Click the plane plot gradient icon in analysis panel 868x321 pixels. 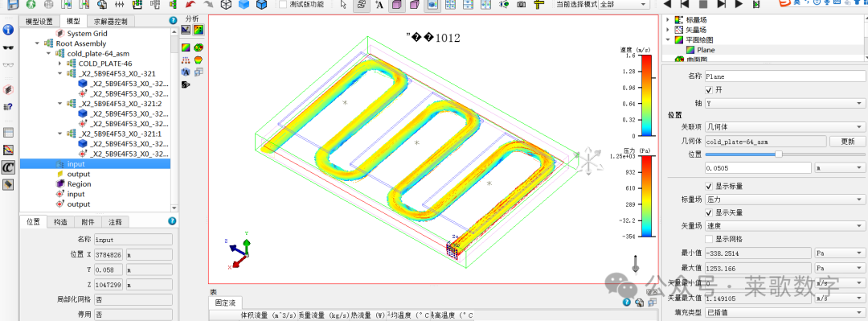tap(186, 47)
